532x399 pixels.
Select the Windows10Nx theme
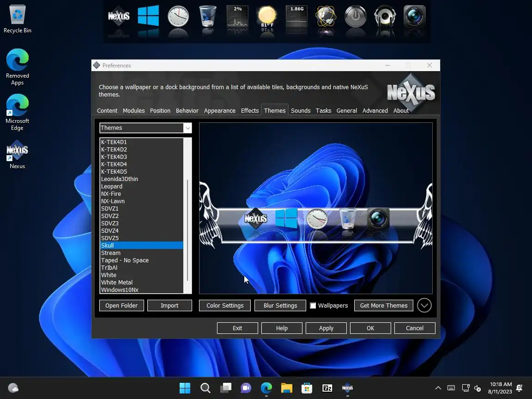tap(141, 290)
